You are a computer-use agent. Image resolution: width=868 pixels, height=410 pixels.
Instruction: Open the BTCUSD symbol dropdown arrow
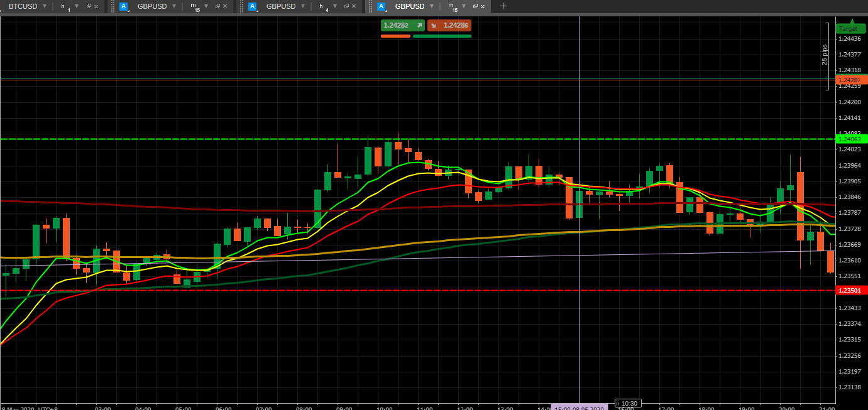click(x=45, y=6)
